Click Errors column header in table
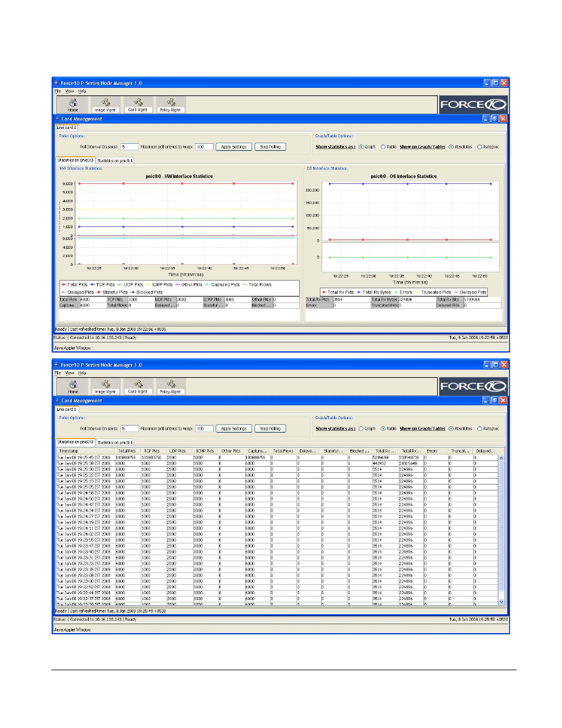 point(435,451)
